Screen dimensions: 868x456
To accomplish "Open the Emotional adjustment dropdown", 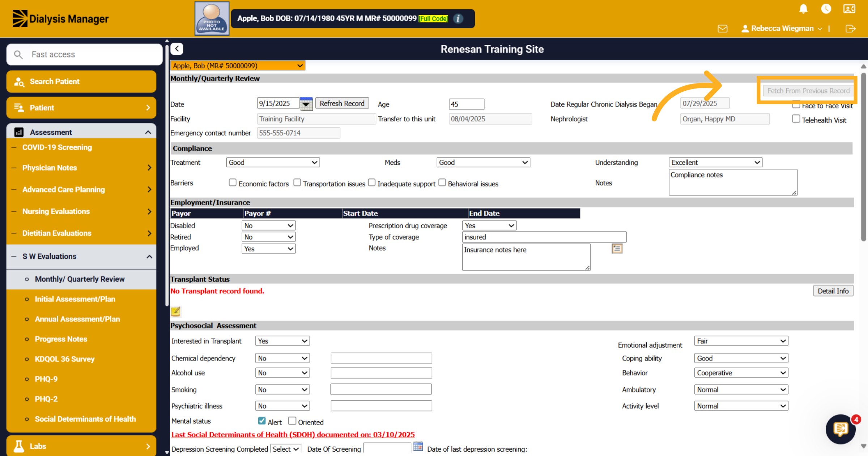I will pos(741,341).
